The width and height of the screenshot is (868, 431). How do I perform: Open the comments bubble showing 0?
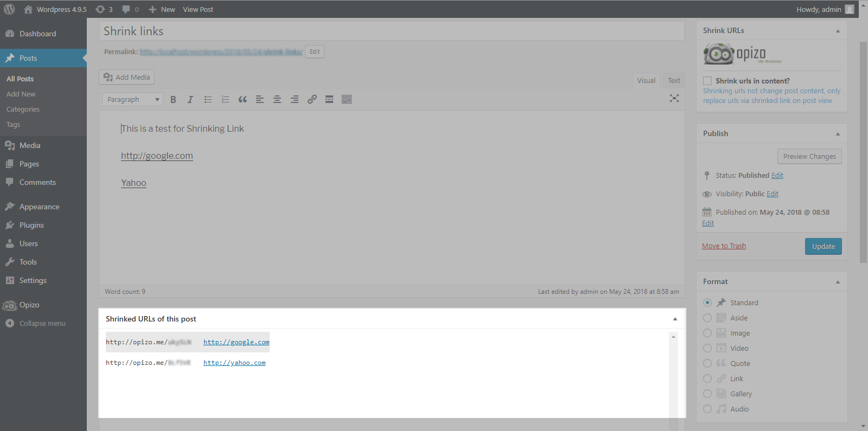click(x=130, y=9)
